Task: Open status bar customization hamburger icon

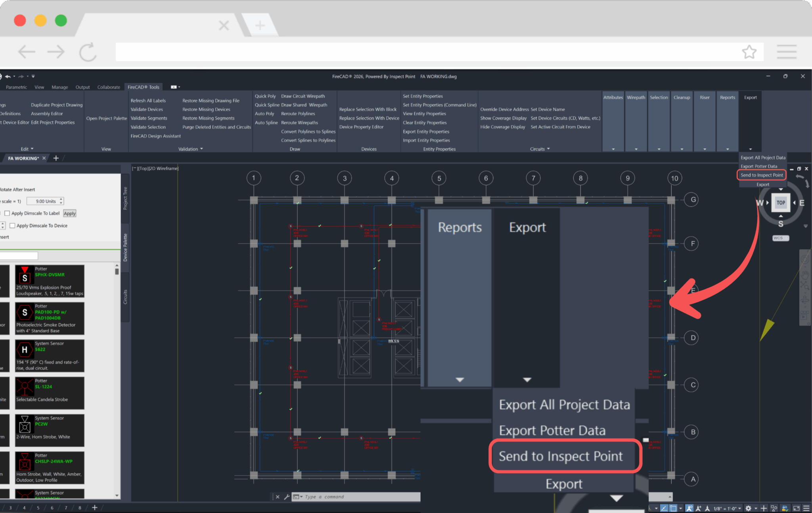Action: tap(806, 508)
